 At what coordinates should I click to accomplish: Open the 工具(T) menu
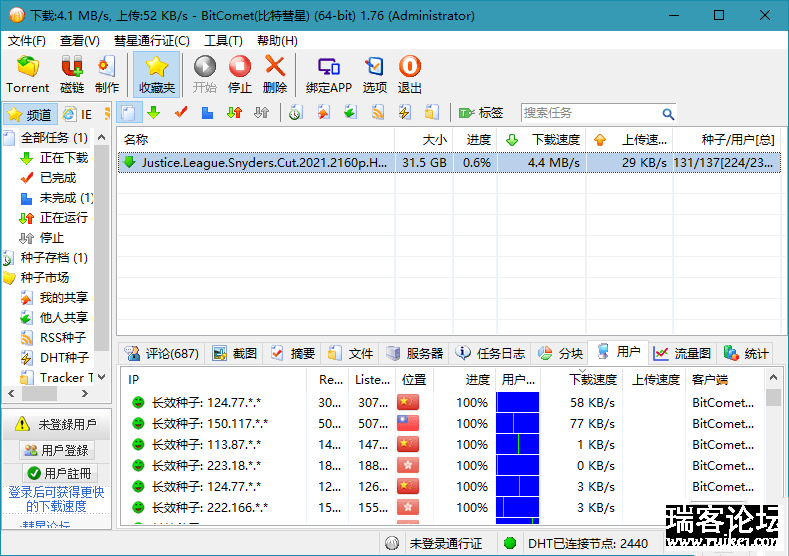(x=223, y=41)
